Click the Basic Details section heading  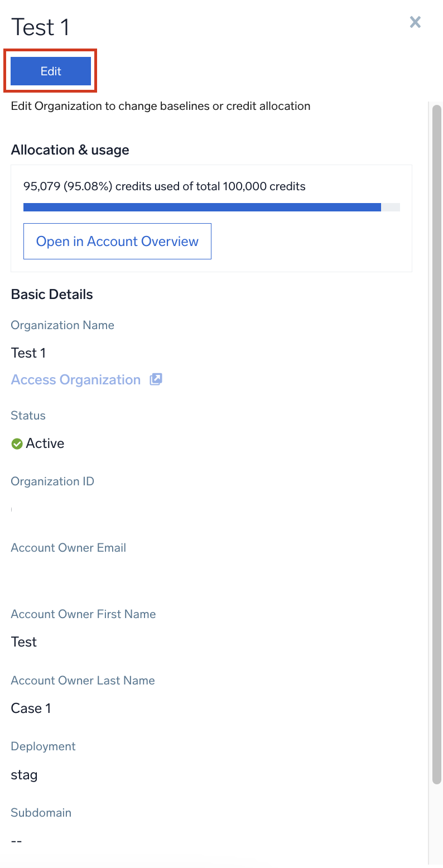[x=52, y=295]
